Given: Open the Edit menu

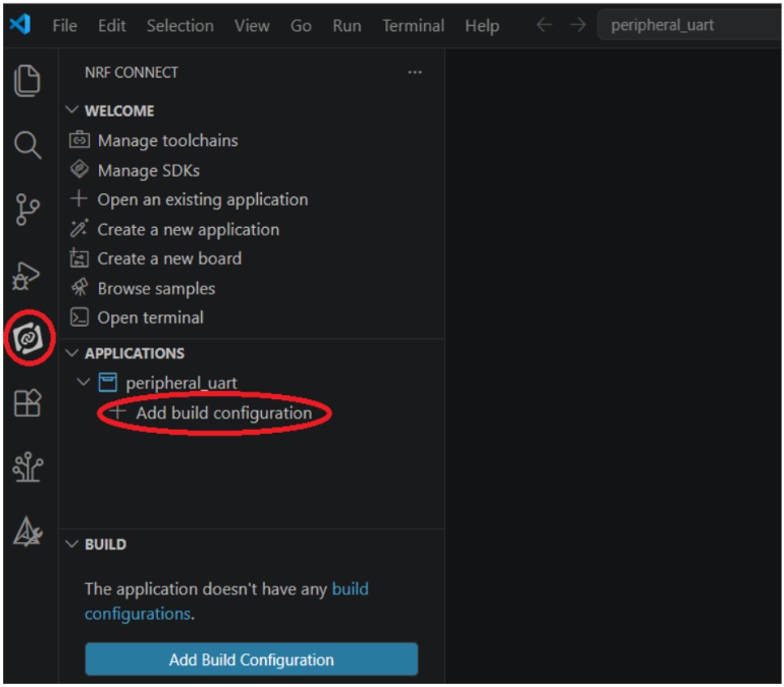Looking at the screenshot, I should 112,25.
